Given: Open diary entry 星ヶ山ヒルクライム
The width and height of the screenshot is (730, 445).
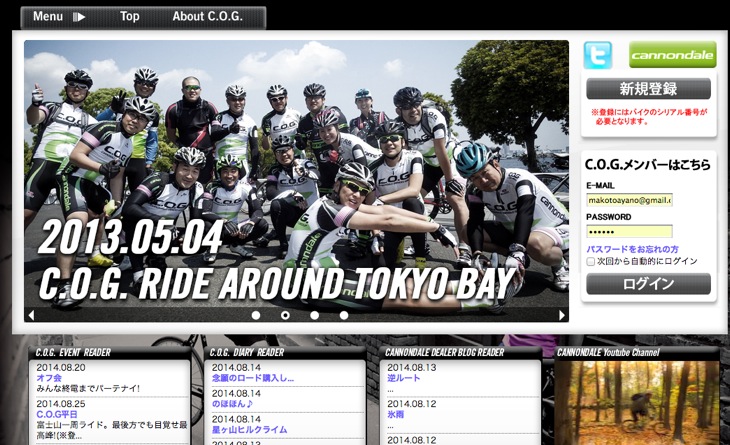Looking at the screenshot, I should pyautogui.click(x=250, y=429).
